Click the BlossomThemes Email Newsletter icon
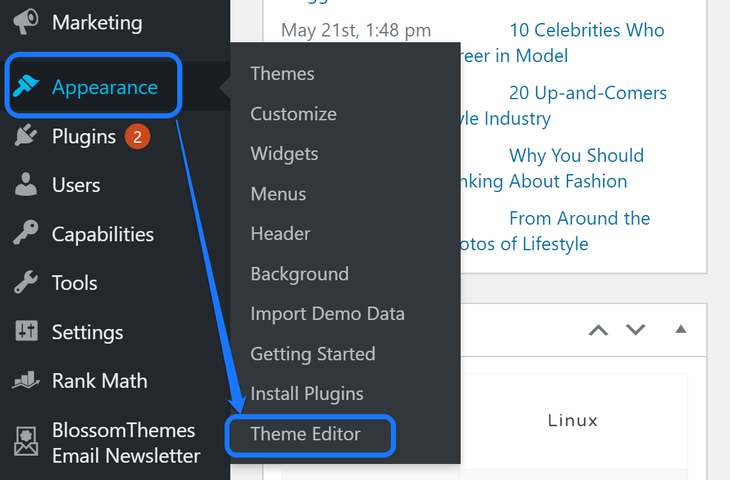 click(26, 441)
